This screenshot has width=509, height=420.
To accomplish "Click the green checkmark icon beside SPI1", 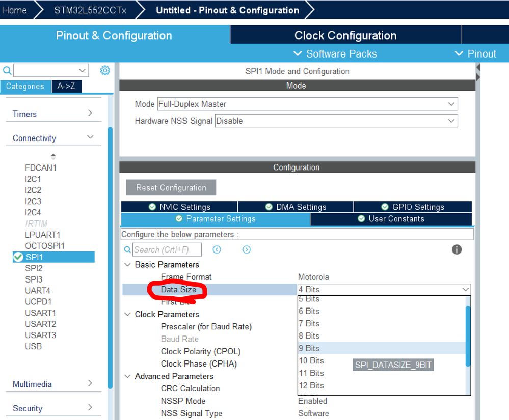I will point(18,257).
